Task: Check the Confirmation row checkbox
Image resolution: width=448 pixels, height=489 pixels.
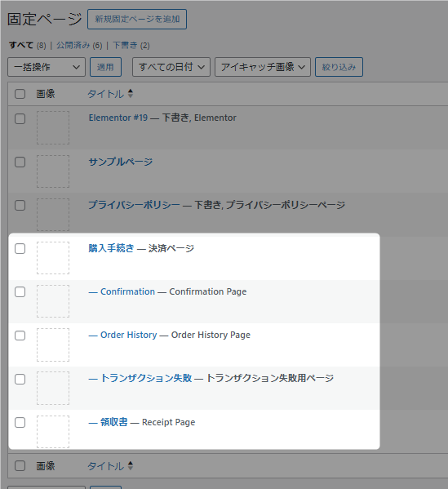Action: 20,292
